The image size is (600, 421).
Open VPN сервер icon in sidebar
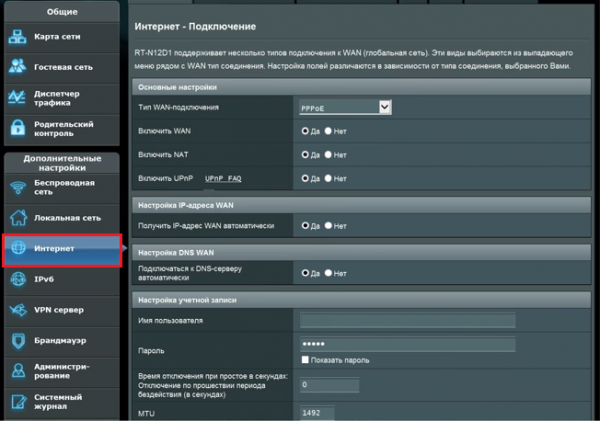tap(19, 310)
